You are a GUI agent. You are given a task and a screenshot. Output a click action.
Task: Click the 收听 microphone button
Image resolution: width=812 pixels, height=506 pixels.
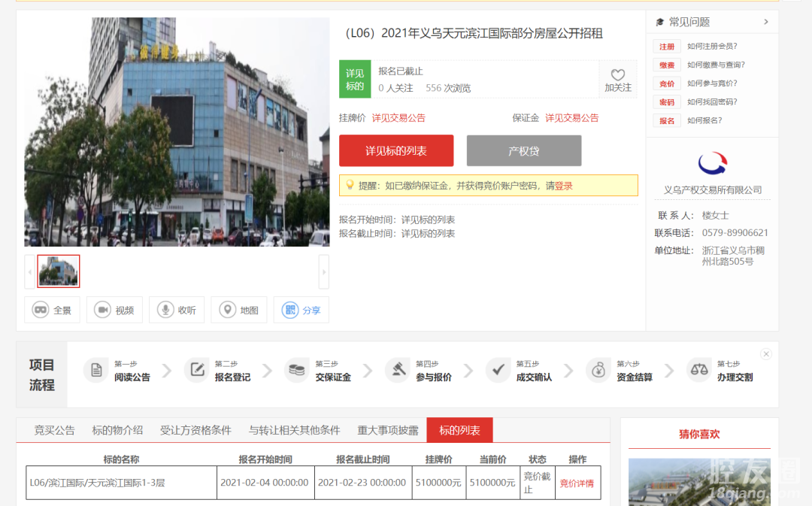click(177, 310)
